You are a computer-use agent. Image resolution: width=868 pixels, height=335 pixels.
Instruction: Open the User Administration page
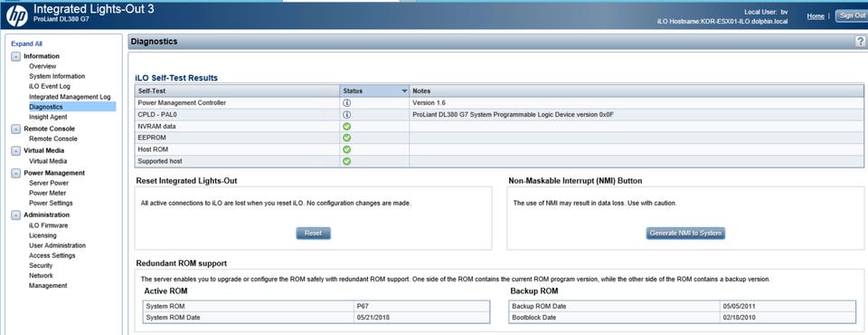[x=58, y=245]
